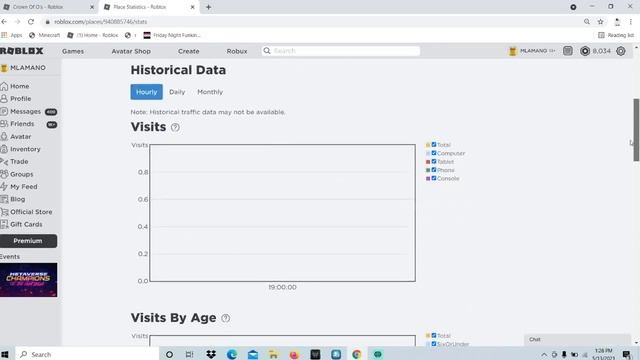The width and height of the screenshot is (640, 360).
Task: Open the Home sidebar link
Action: tap(15, 86)
